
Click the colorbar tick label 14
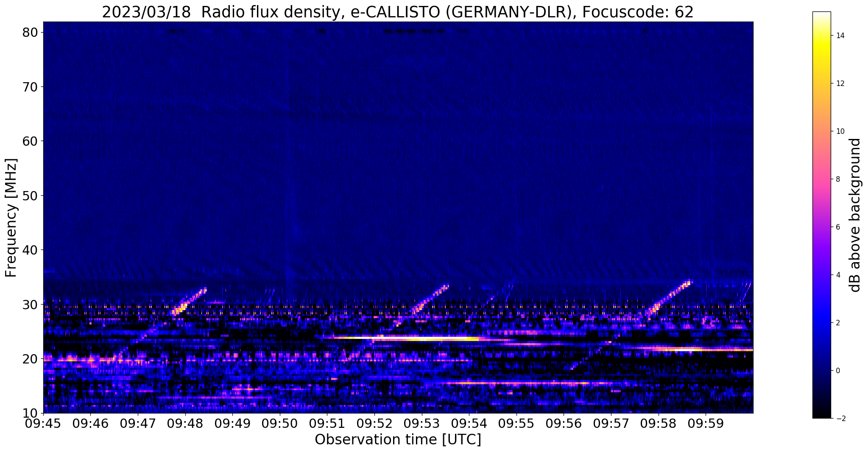(x=840, y=36)
